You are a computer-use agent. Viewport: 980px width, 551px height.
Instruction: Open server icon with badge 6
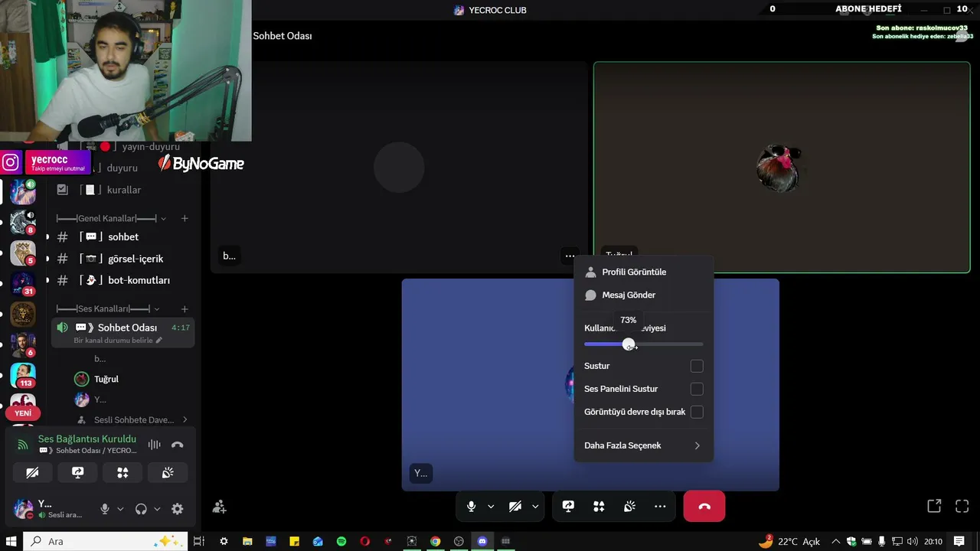[22, 344]
